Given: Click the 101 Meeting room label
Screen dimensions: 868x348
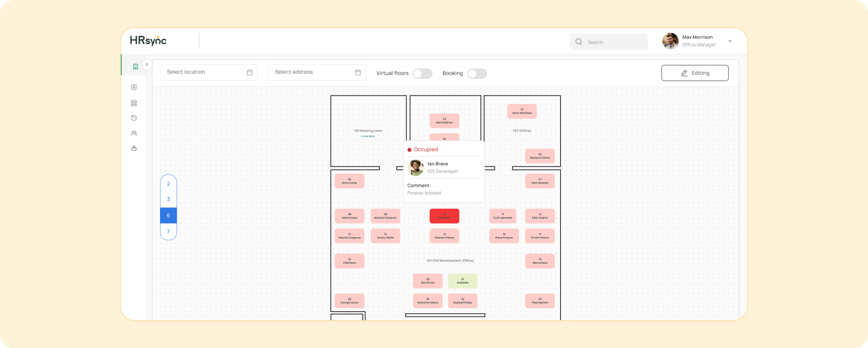Looking at the screenshot, I should click(368, 130).
